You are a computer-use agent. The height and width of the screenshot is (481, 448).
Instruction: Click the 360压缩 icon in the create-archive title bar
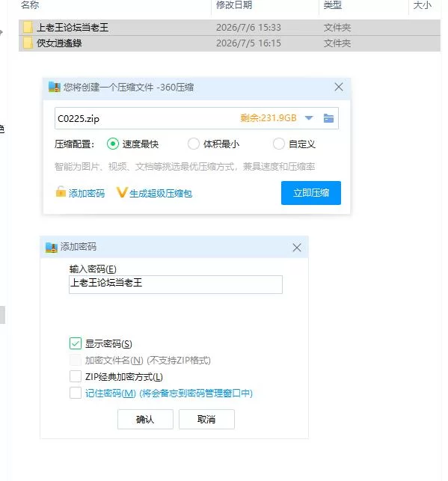click(x=55, y=87)
